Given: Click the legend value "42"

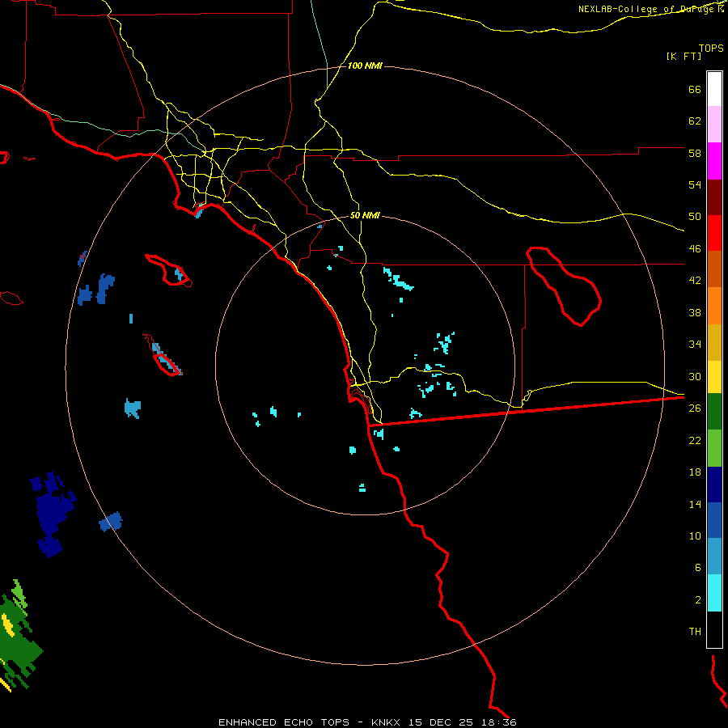Looking at the screenshot, I should coord(695,281).
